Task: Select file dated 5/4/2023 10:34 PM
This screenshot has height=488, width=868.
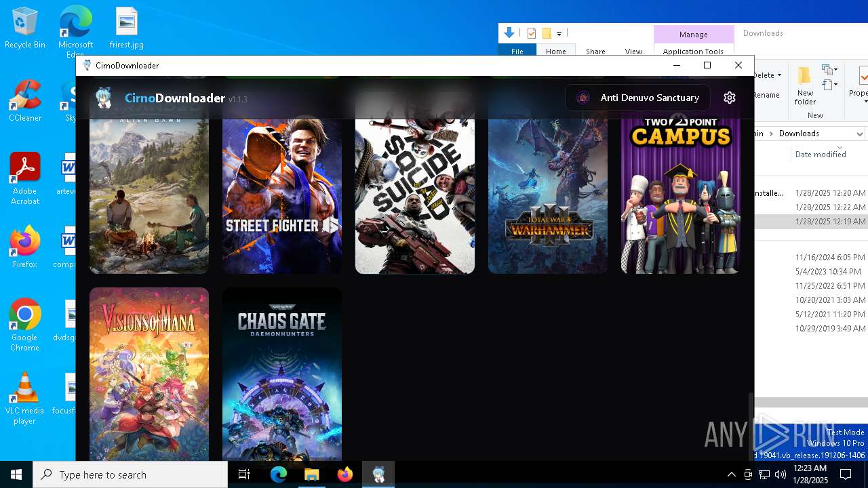Action: pos(811,272)
